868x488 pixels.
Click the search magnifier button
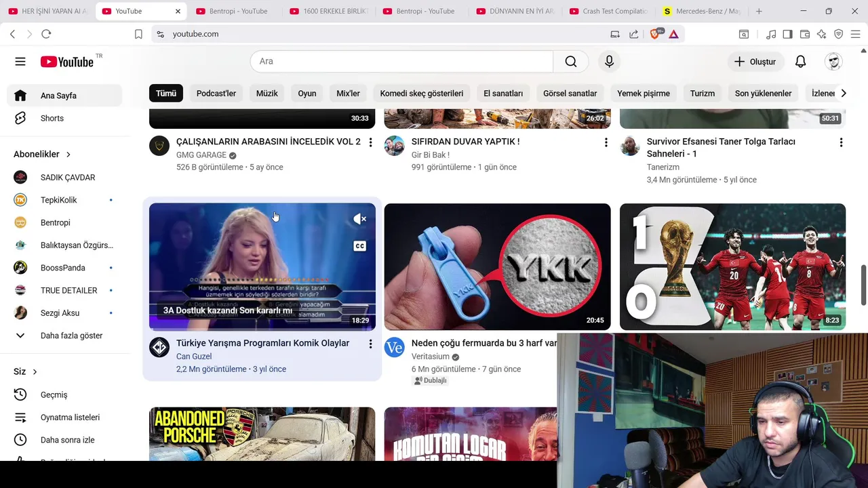point(571,62)
